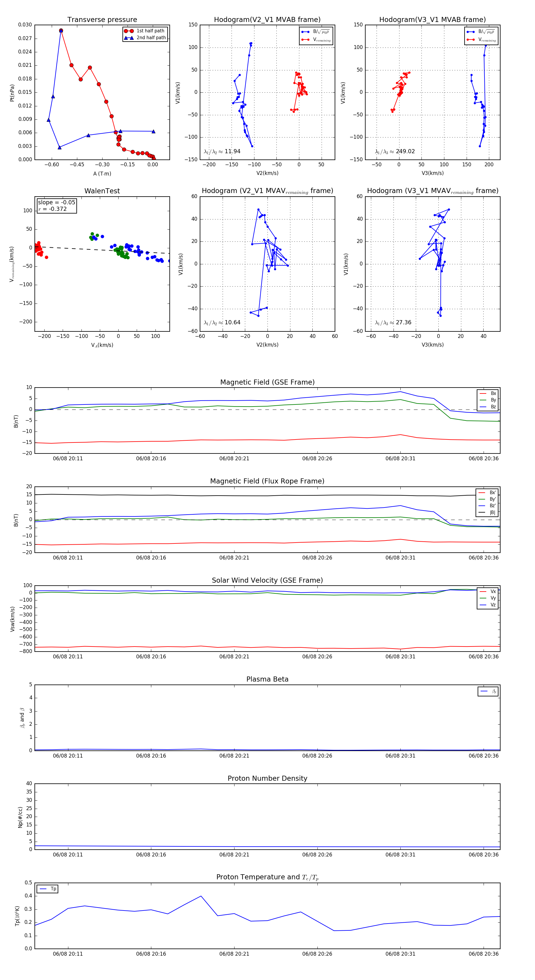The height and width of the screenshot is (980, 535).
Task: Click the βp legend in Plasma Beta panel
Action: click(x=488, y=691)
